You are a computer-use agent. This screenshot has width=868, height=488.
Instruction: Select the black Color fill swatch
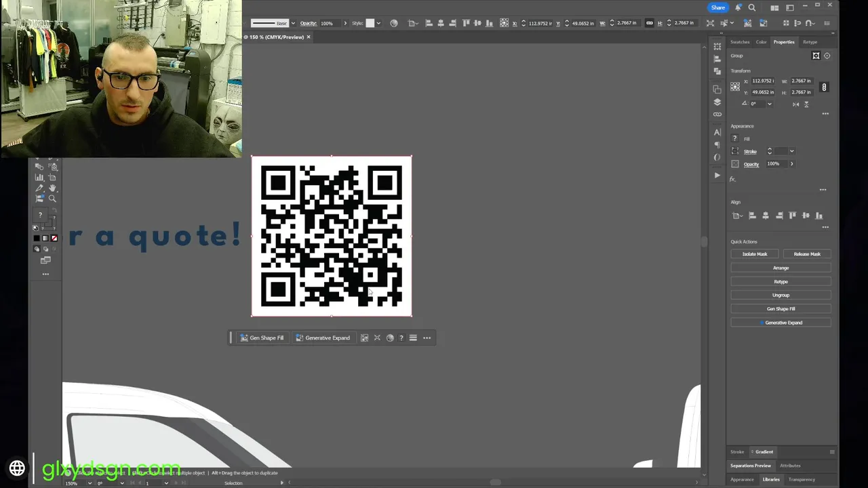tap(37, 238)
